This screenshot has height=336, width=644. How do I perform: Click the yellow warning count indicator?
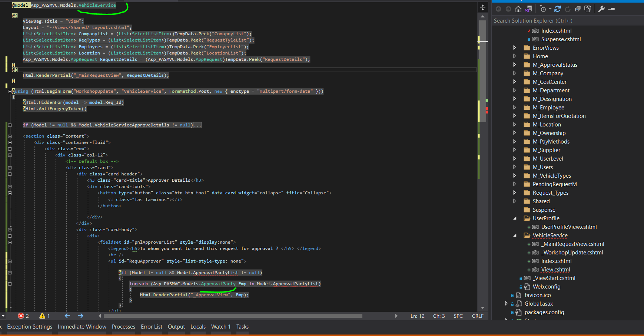click(44, 316)
